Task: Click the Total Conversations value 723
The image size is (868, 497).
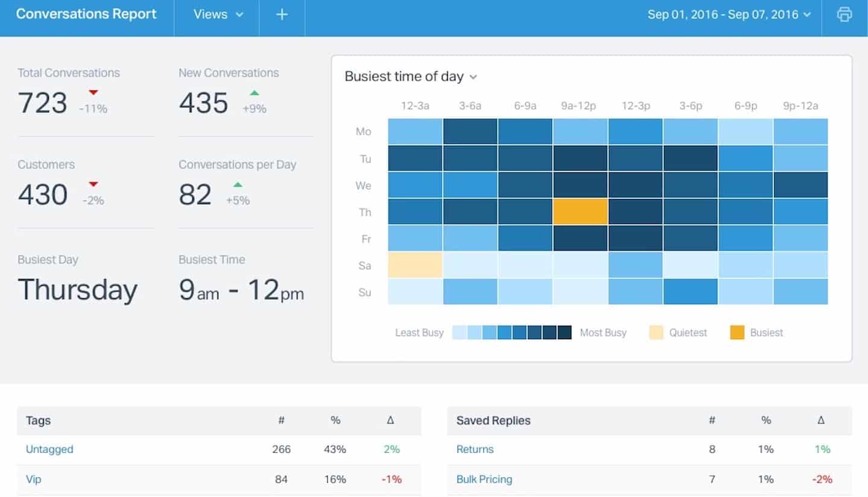Action: click(x=42, y=103)
